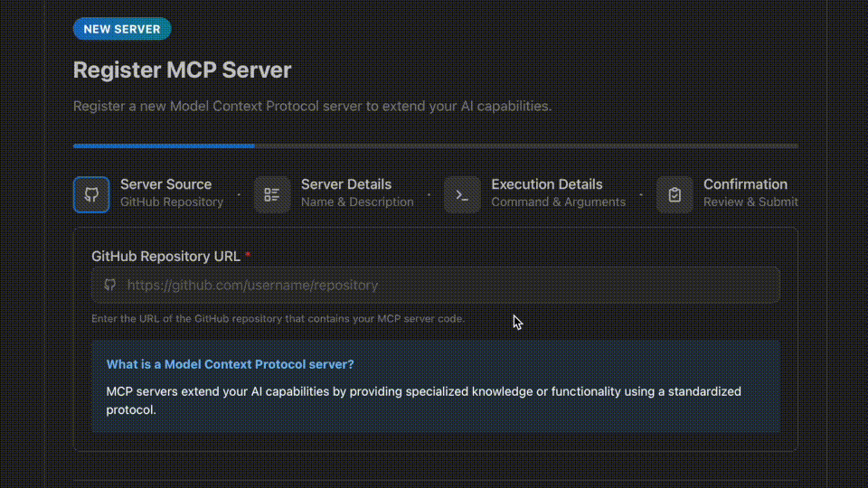Screen dimensions: 868x488
Task: Click the Server Source GitHub step icon
Action: (x=91, y=194)
